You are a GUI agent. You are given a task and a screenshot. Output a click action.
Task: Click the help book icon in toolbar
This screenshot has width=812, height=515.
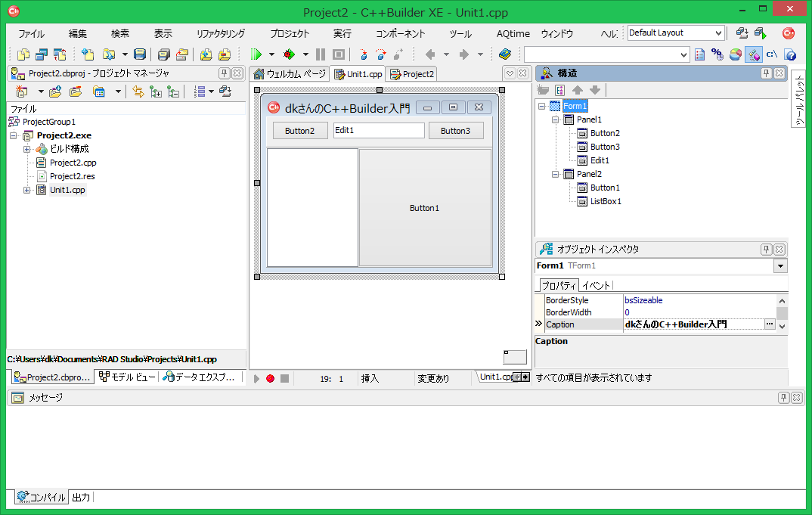(505, 54)
